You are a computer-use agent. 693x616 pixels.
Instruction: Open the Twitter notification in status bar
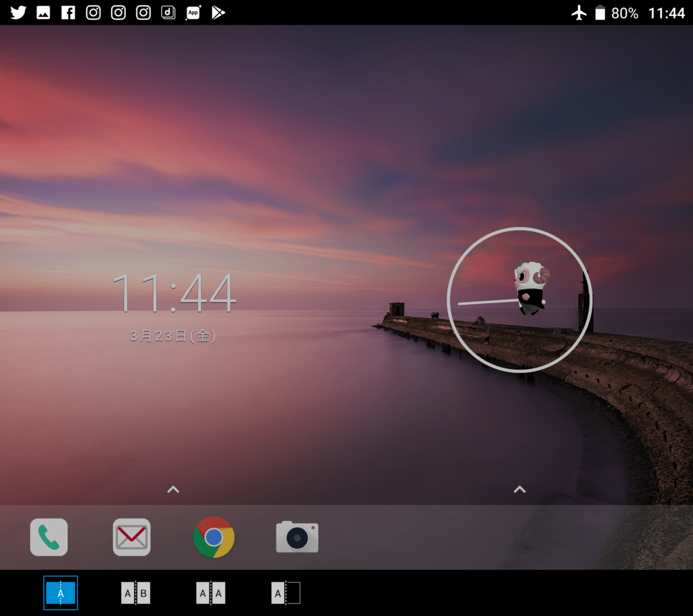[18, 13]
